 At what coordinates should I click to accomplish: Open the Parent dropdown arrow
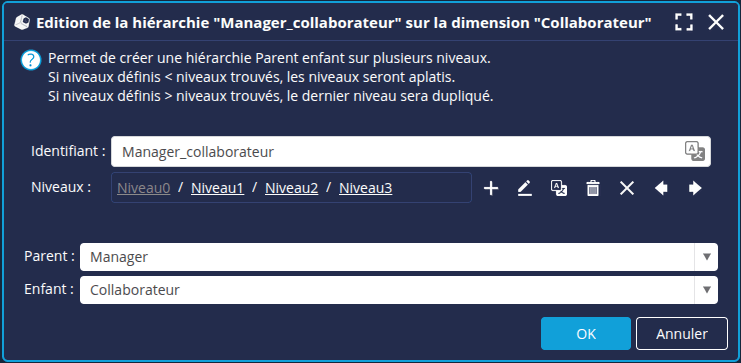pos(707,257)
